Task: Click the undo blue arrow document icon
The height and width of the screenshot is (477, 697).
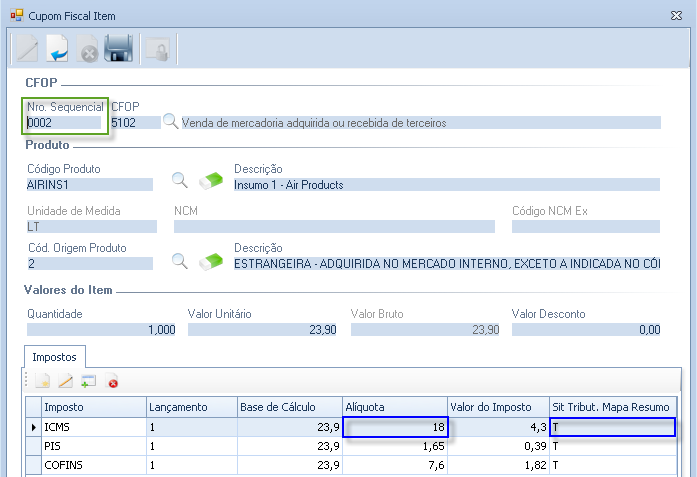Action: 57,49
